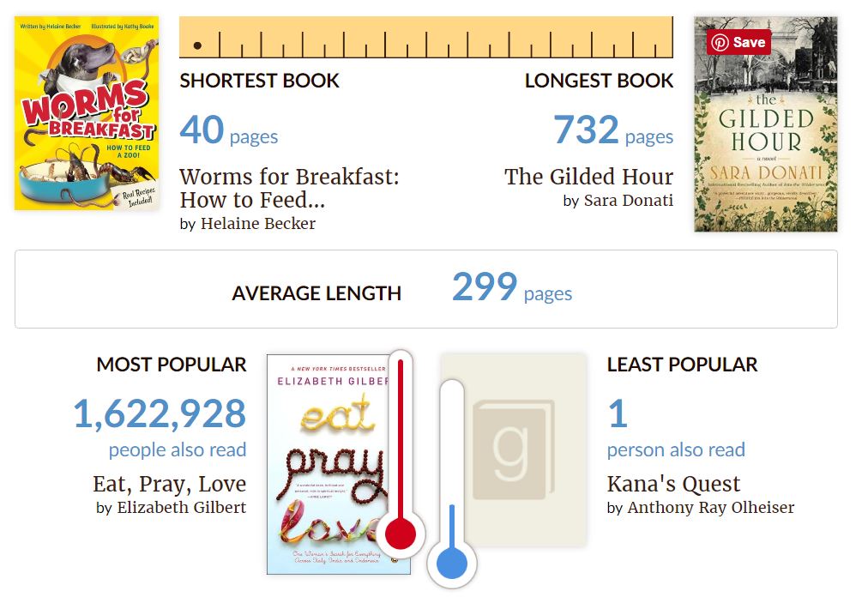Click the Pinterest Save button
Image resolution: width=868 pixels, height=597 pixels.
738,42
